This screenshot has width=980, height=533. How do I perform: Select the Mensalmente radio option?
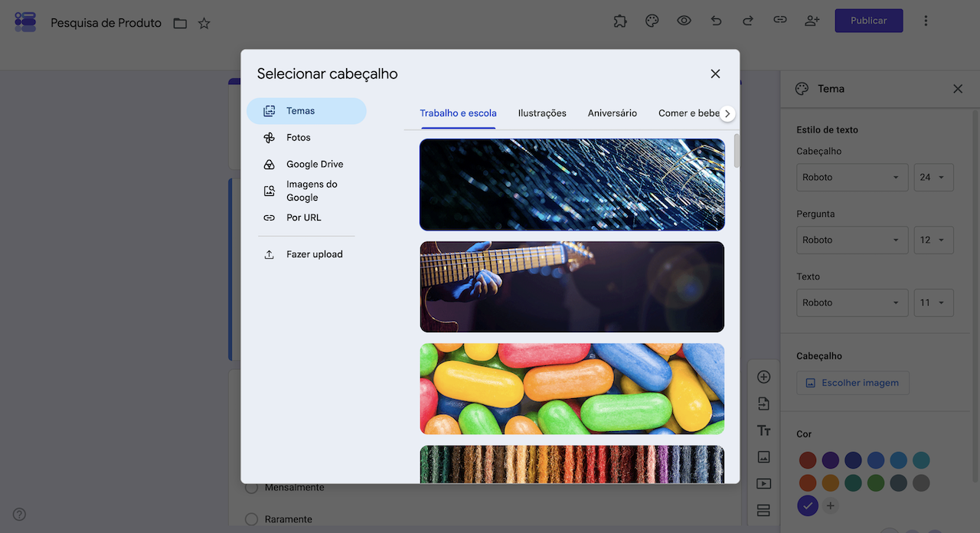pos(251,488)
